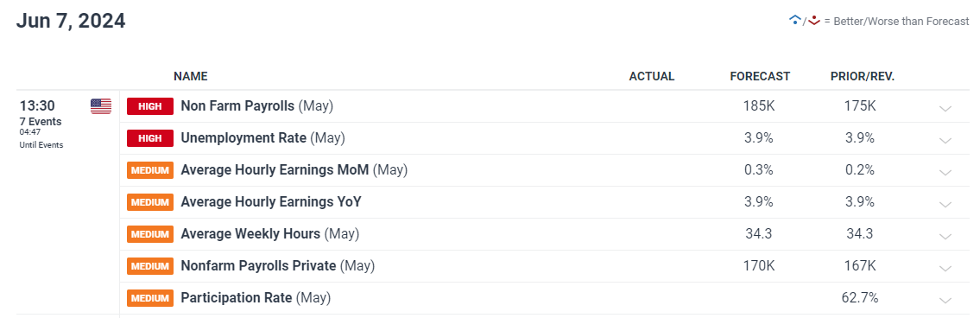This screenshot has width=980, height=318.
Task: Click HIGH badge beside Unemployment Rate
Action: pos(150,138)
